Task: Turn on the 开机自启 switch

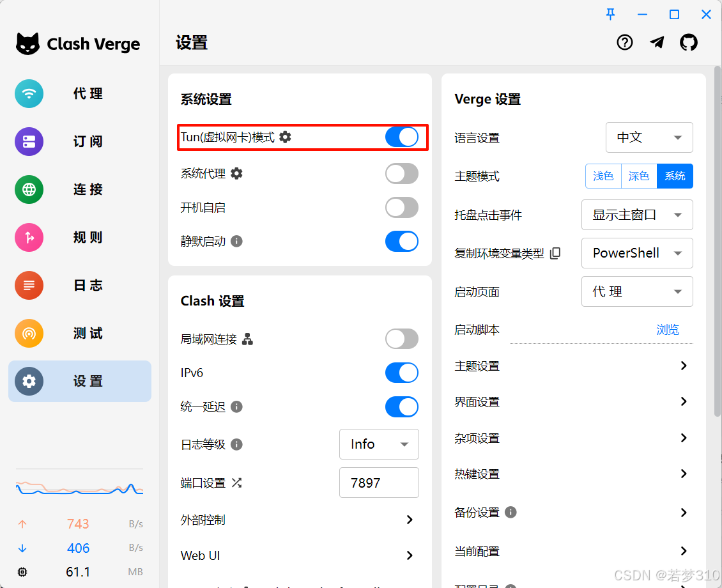Action: pyautogui.click(x=401, y=208)
